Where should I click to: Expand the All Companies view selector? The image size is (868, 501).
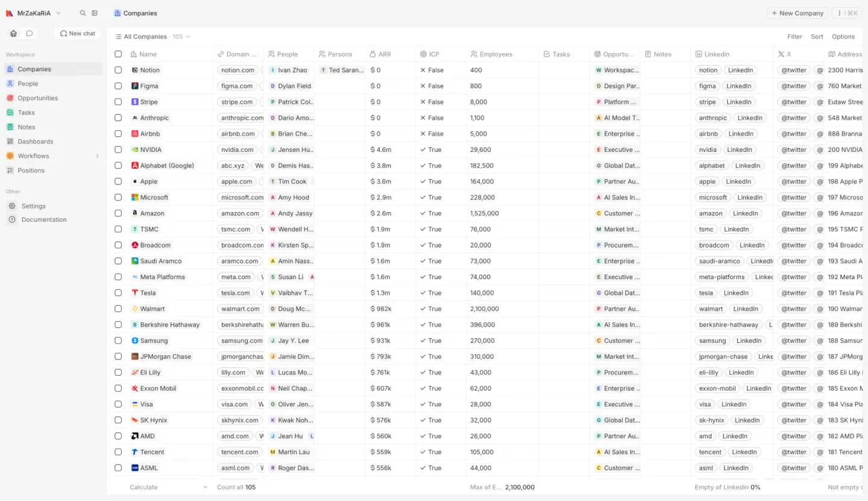pyautogui.click(x=153, y=37)
